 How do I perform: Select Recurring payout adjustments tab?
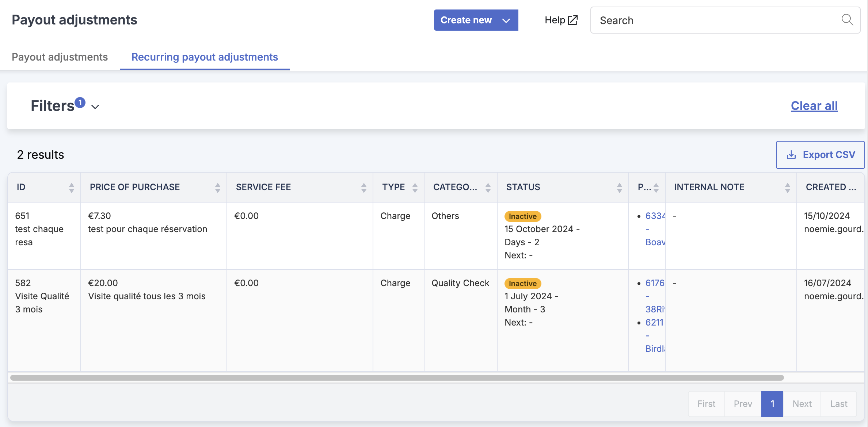coord(205,57)
